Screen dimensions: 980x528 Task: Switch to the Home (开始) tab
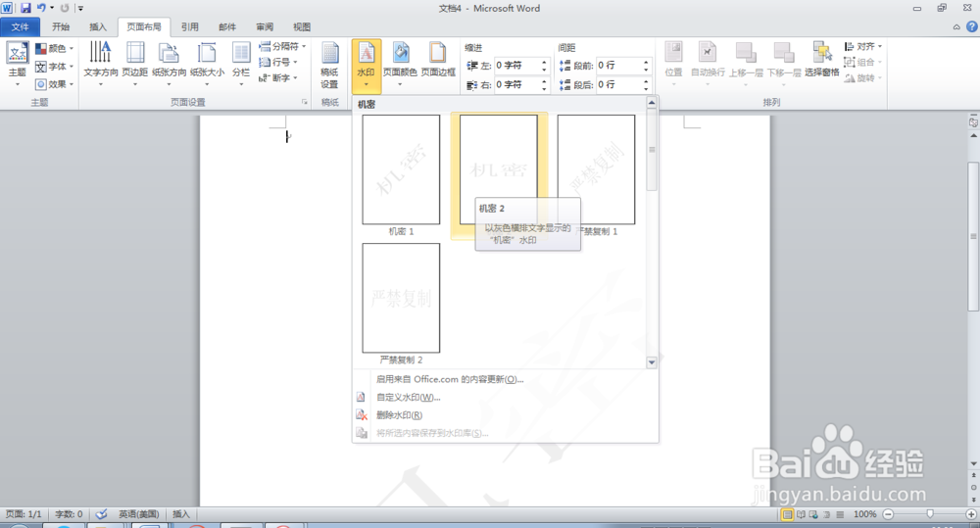[x=61, y=26]
